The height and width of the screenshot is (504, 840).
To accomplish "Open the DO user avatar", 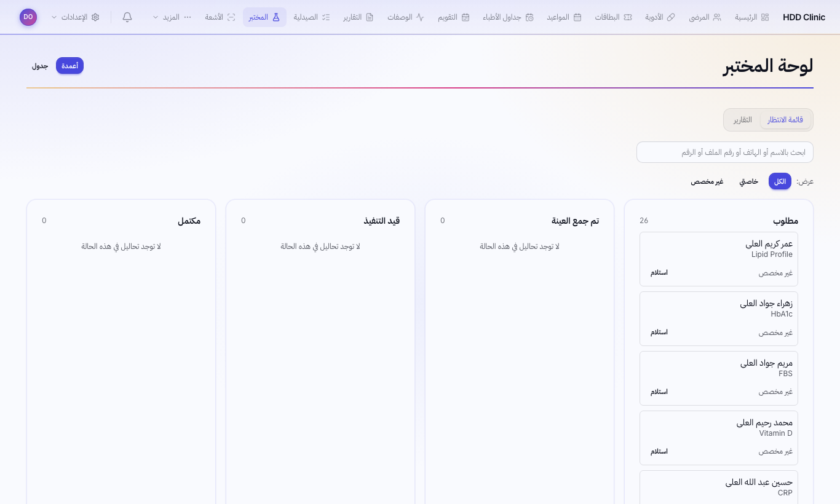I will point(28,17).
